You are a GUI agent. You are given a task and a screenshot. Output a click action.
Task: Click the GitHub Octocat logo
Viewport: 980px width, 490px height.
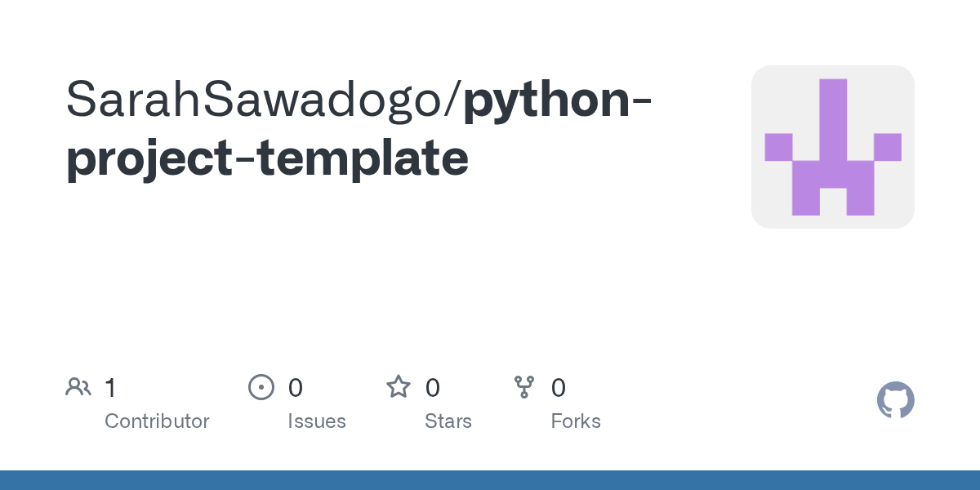pyautogui.click(x=895, y=400)
